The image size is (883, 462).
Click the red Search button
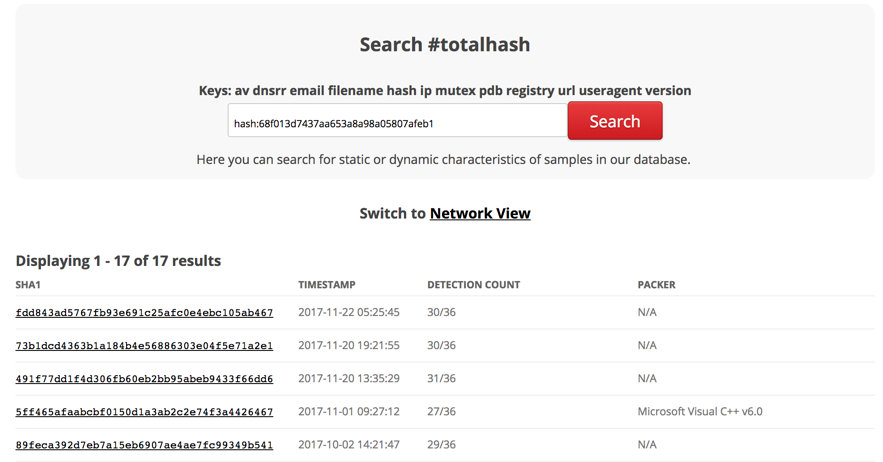click(615, 121)
